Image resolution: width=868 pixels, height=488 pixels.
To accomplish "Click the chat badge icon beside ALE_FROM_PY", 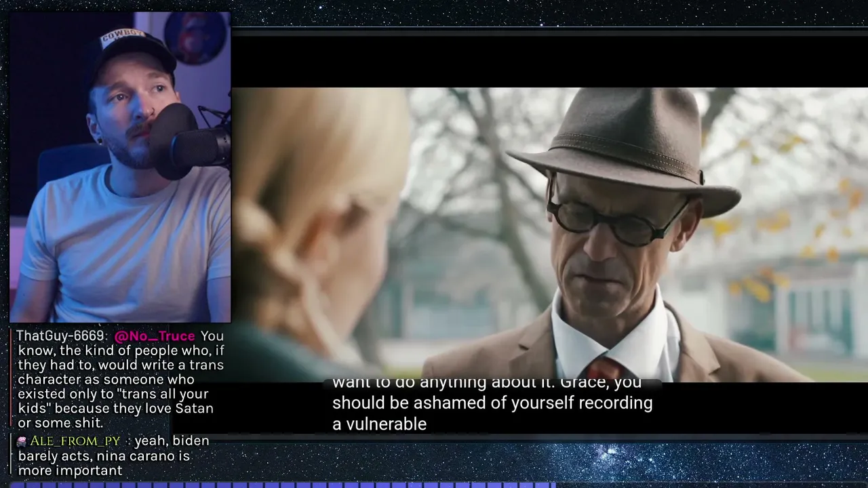I will tap(22, 441).
